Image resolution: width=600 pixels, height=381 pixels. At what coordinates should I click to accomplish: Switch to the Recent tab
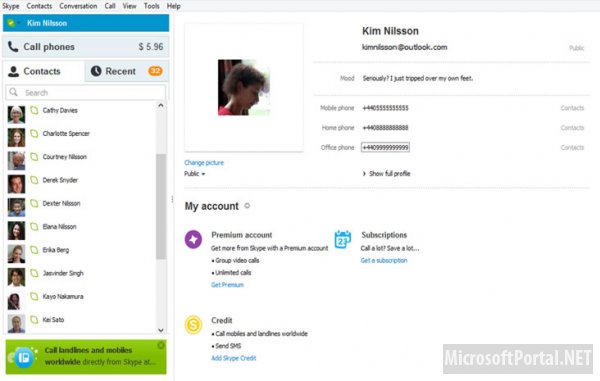pyautogui.click(x=126, y=71)
